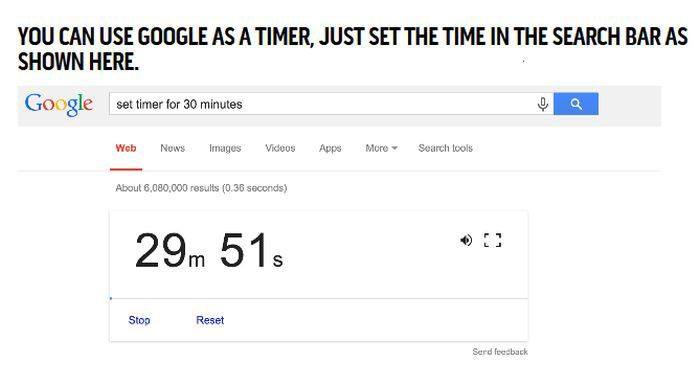The height and width of the screenshot is (384, 700).
Task: Activate voice search microphone icon
Action: pos(542,104)
